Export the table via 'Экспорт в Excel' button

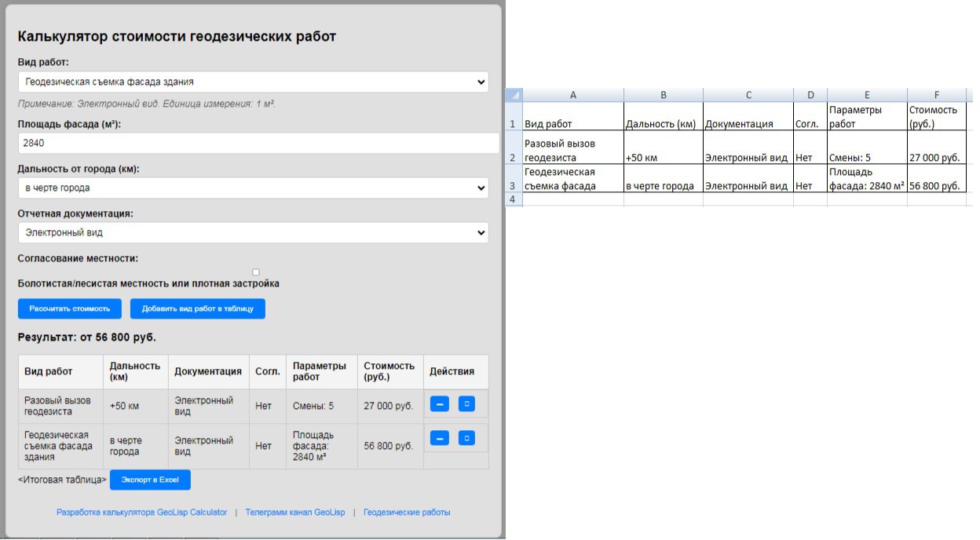tap(150, 479)
